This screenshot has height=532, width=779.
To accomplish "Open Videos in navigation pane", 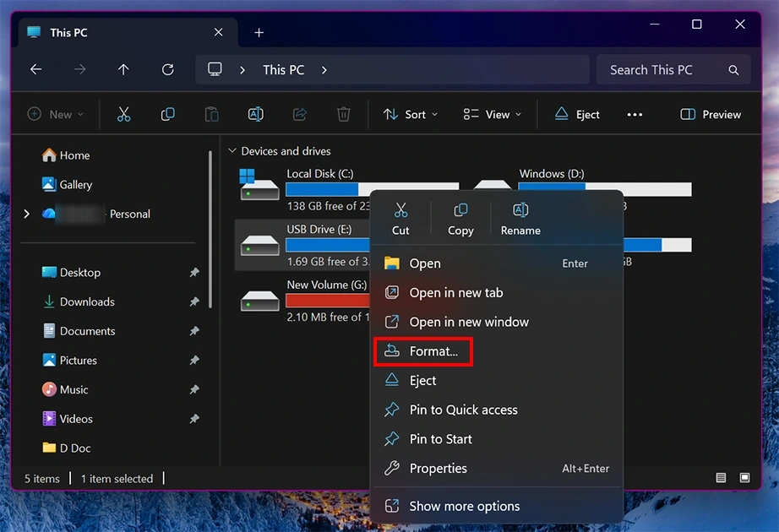I will tap(68, 419).
